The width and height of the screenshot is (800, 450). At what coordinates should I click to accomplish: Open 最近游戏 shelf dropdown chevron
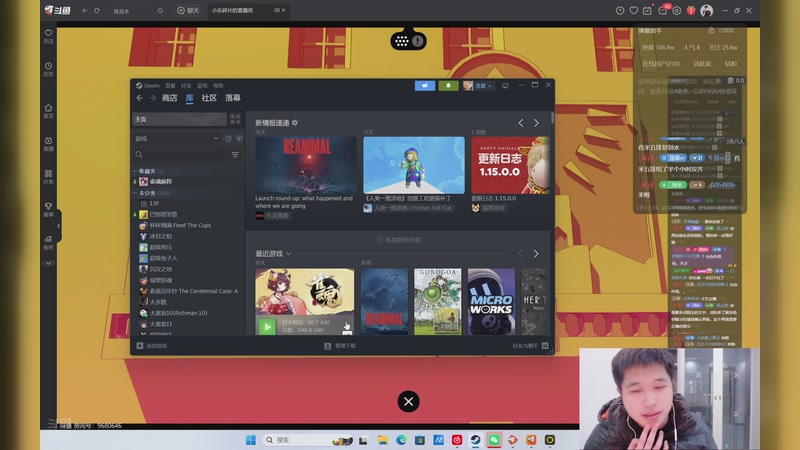(x=289, y=254)
